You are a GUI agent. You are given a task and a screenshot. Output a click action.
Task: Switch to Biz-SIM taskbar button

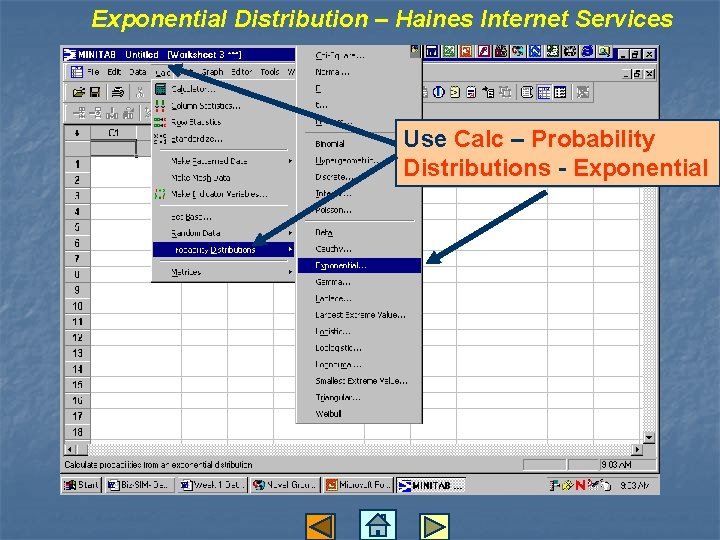click(140, 485)
